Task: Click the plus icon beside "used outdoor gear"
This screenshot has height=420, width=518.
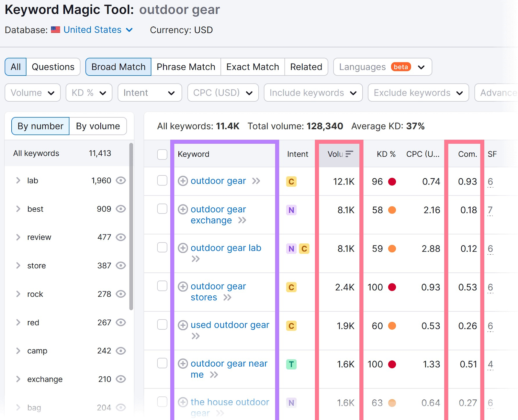Action: pos(183,325)
